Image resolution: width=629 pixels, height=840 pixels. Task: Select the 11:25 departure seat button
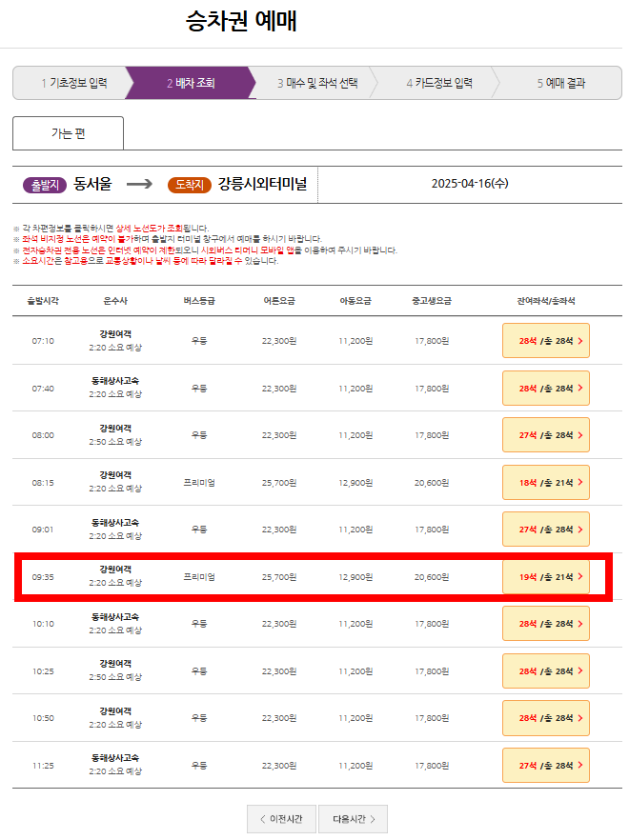[546, 765]
